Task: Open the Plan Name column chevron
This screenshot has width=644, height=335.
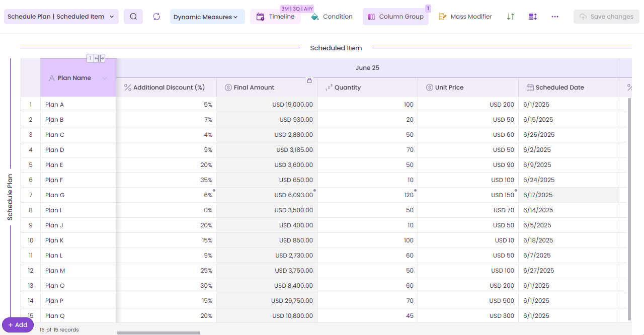Action: pyautogui.click(x=105, y=78)
